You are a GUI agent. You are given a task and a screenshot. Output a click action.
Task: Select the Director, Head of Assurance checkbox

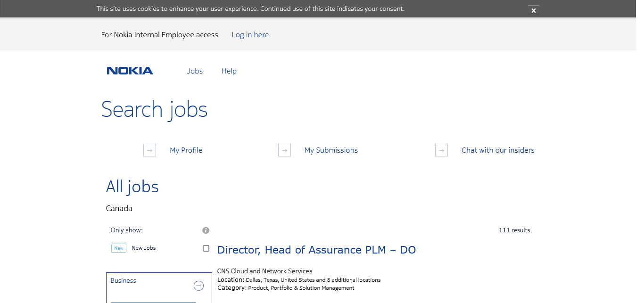point(206,248)
